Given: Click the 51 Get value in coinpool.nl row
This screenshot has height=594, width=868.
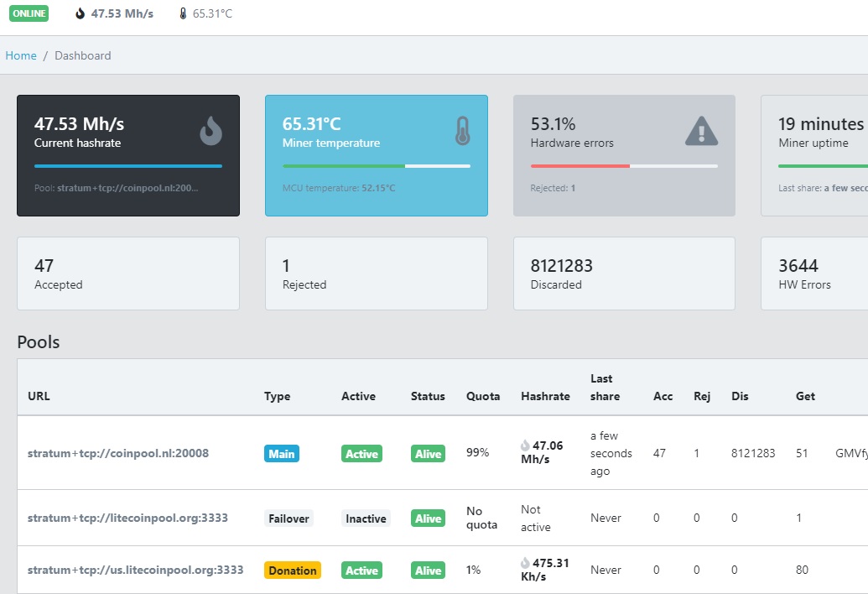Looking at the screenshot, I should 802,453.
